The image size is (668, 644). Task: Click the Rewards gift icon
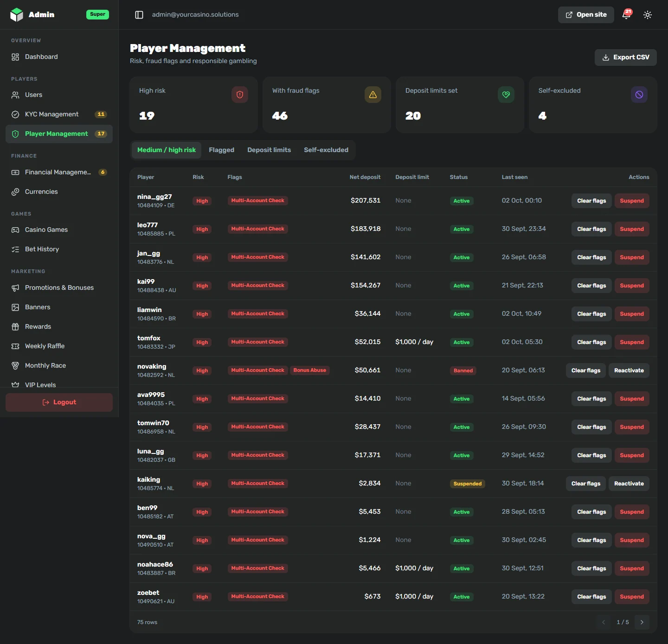15,327
